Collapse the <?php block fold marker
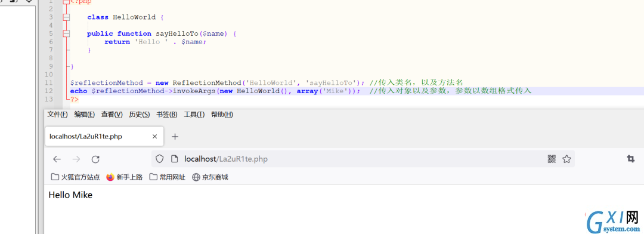644x234 pixels. pyautogui.click(x=67, y=2)
